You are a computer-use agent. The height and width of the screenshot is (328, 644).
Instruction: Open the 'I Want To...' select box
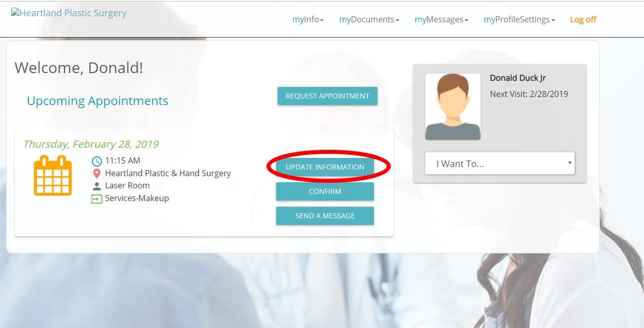pyautogui.click(x=500, y=163)
